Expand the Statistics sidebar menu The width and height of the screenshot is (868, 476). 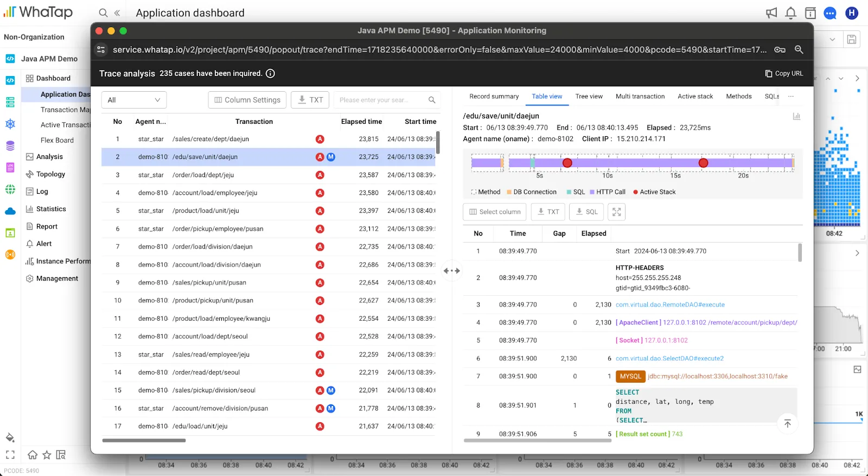pos(51,208)
